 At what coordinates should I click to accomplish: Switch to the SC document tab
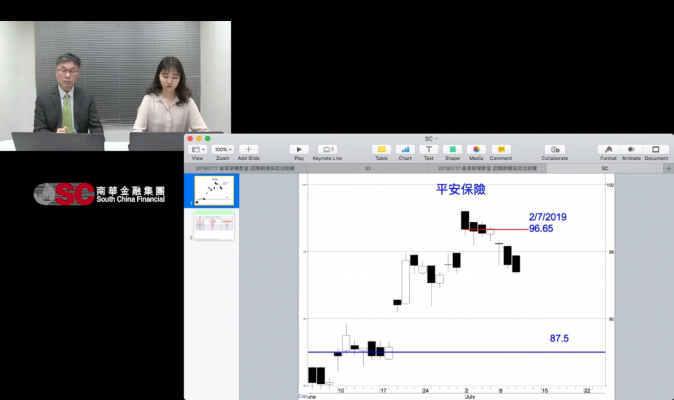click(x=604, y=169)
